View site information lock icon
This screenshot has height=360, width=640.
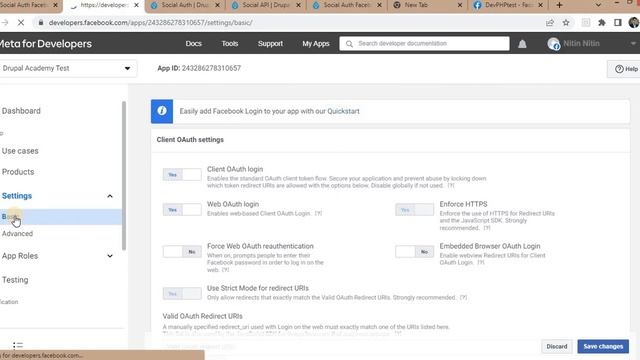[40, 23]
